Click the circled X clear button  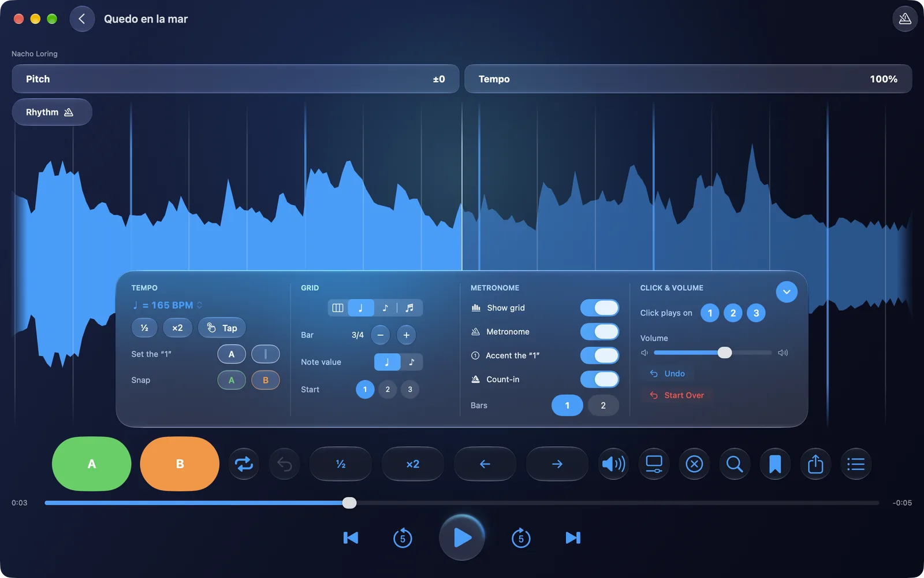(694, 464)
